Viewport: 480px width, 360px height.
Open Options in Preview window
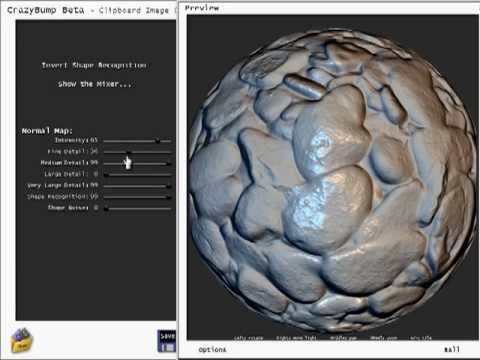pyautogui.click(x=212, y=350)
